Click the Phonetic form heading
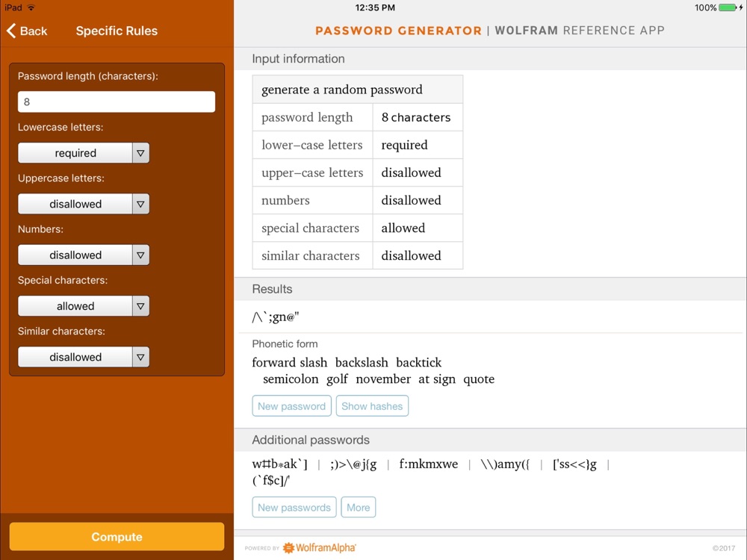 click(x=285, y=343)
